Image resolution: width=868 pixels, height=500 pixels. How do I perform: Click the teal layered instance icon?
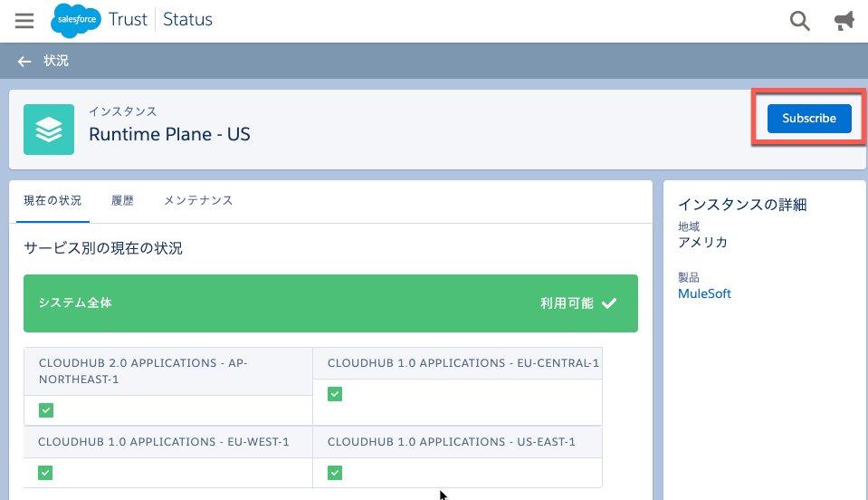pyautogui.click(x=49, y=130)
